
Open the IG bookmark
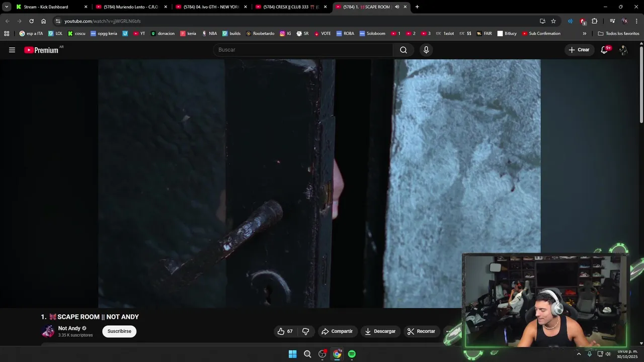click(285, 34)
